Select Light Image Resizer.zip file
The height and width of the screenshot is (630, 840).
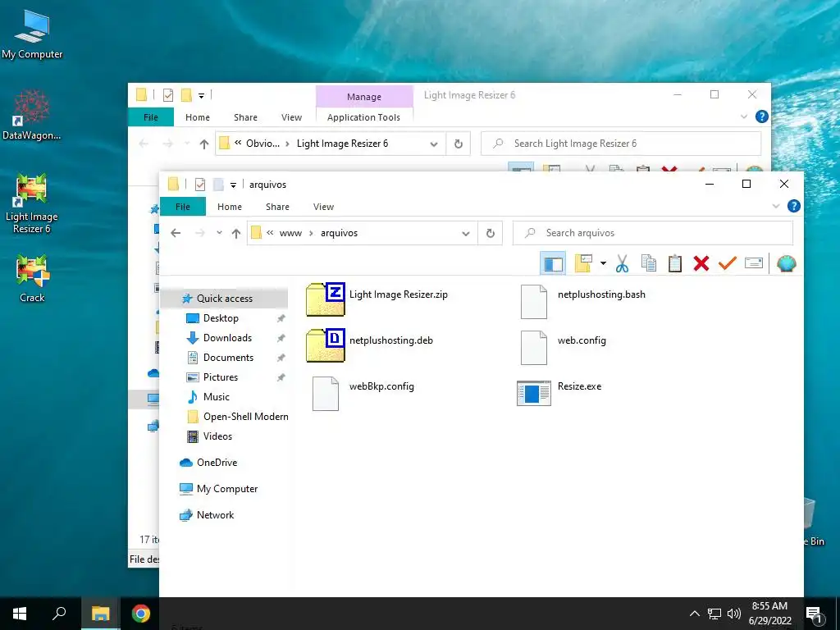pos(377,299)
